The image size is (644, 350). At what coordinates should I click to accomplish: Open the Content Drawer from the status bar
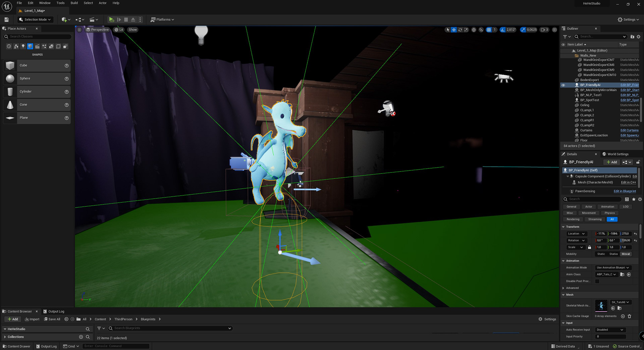click(16, 346)
